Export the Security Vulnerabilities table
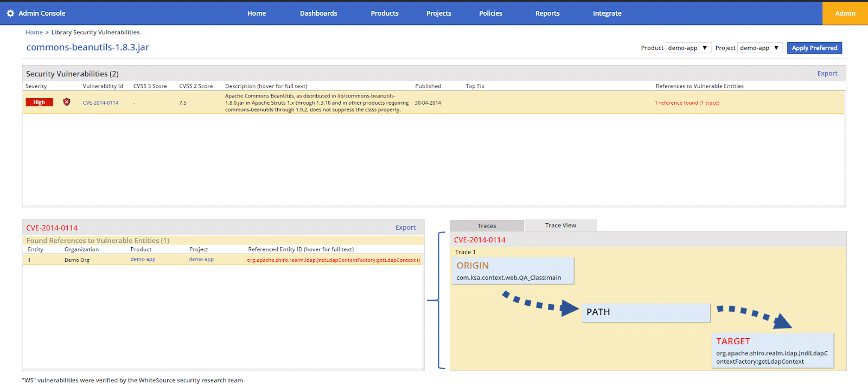The image size is (868, 387). (x=827, y=74)
